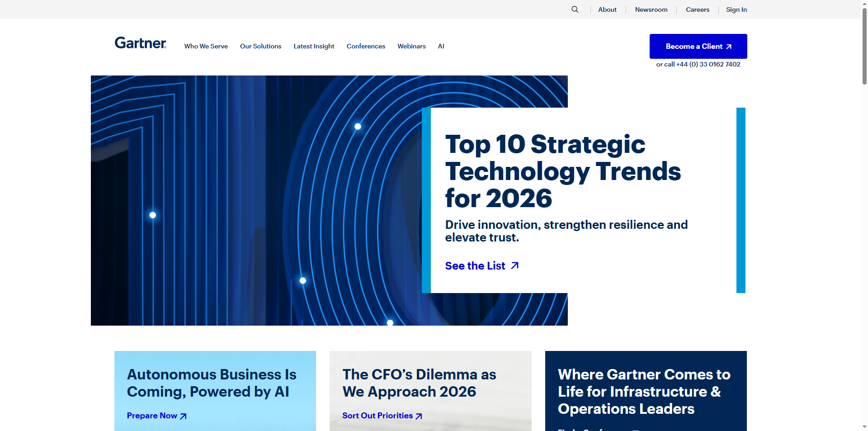This screenshot has width=868, height=431.
Task: Go to the AI navigation item
Action: [x=441, y=46]
